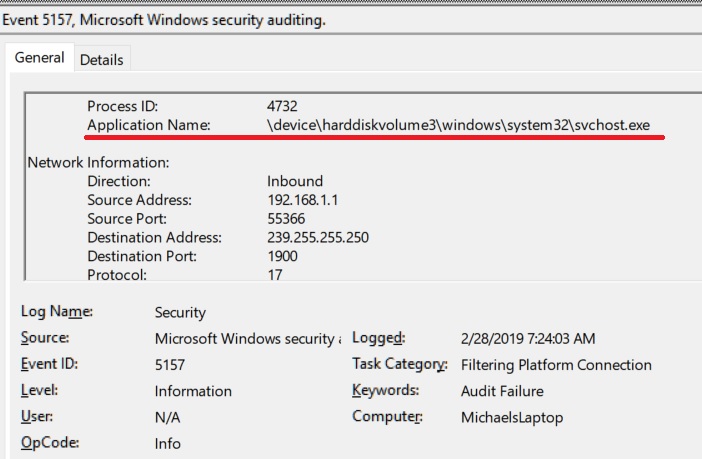Click the Source value Microsoft Windows security
This screenshot has width=702, height=459.
point(248,339)
